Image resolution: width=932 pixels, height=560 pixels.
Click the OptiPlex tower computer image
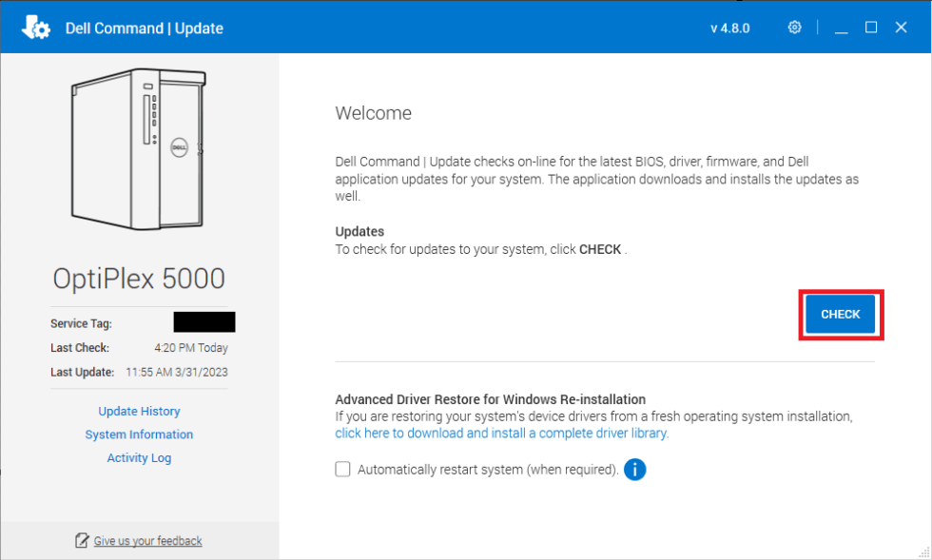[139, 148]
